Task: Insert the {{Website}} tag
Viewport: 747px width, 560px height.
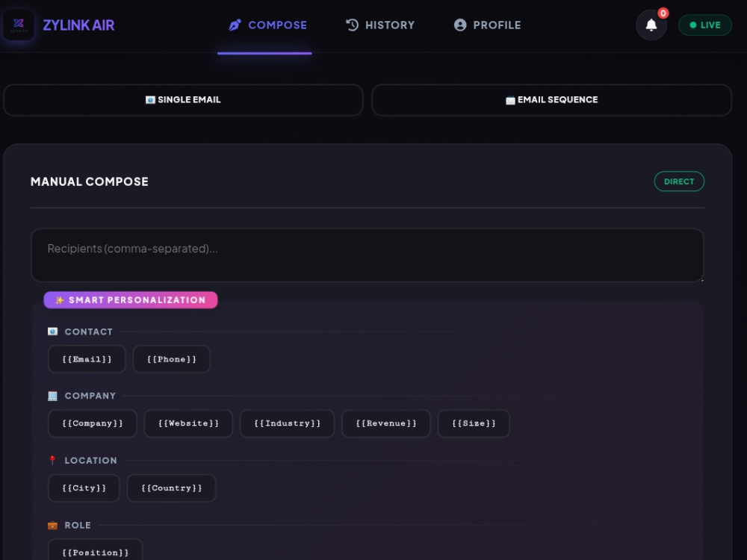Action: pos(188,424)
